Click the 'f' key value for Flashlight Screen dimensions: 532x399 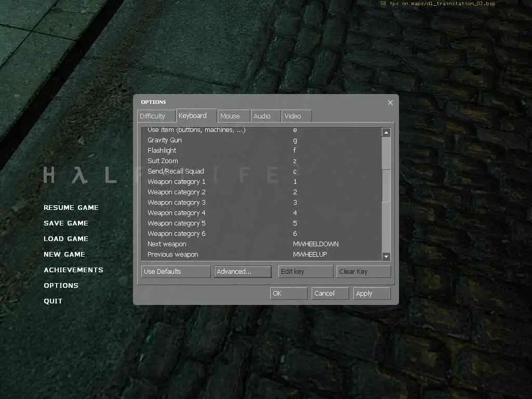295,150
